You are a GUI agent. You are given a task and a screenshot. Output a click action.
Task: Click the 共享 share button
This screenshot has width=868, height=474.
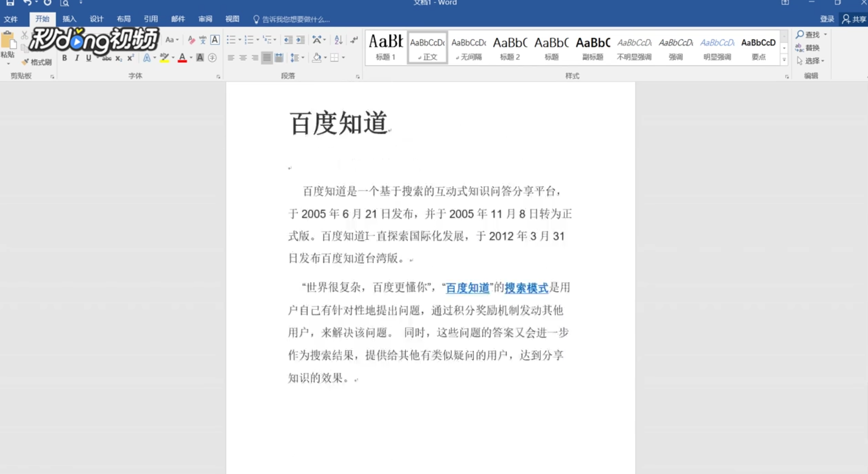(x=854, y=19)
